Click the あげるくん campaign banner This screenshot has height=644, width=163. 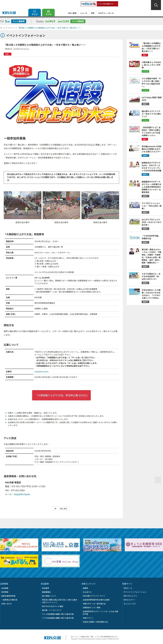19,561
